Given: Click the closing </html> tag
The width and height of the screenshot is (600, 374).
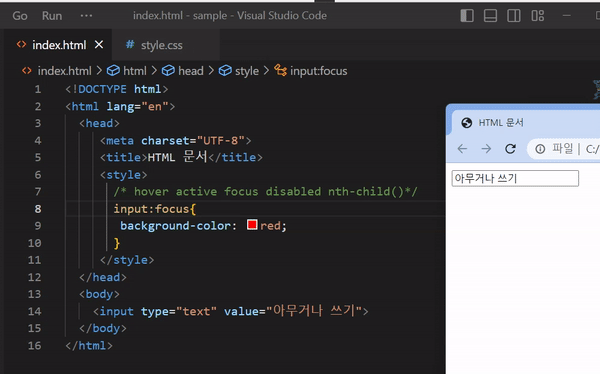Looking at the screenshot, I should click(89, 345).
